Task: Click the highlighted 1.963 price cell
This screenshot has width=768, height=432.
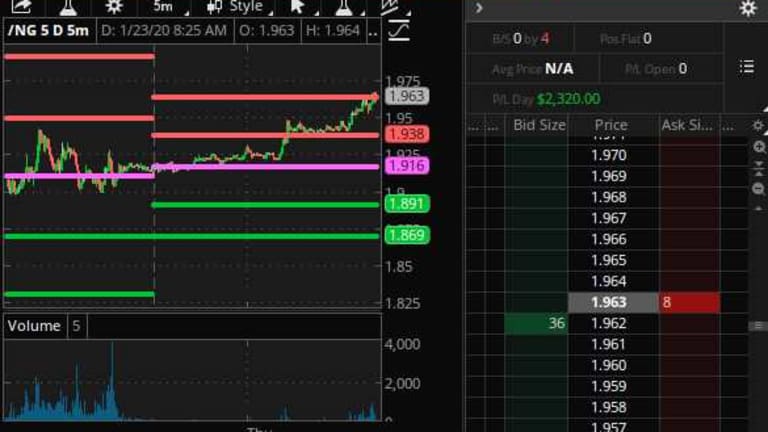Action: click(613, 303)
